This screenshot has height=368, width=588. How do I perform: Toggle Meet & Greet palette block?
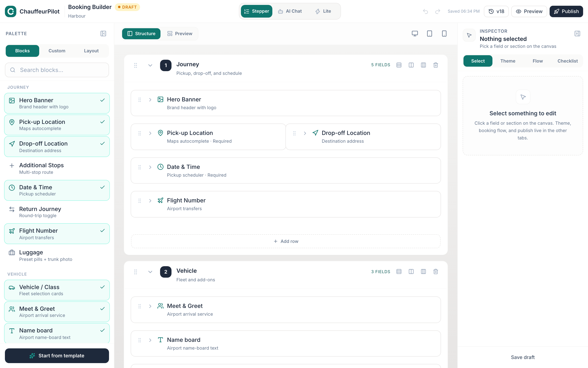click(57, 312)
